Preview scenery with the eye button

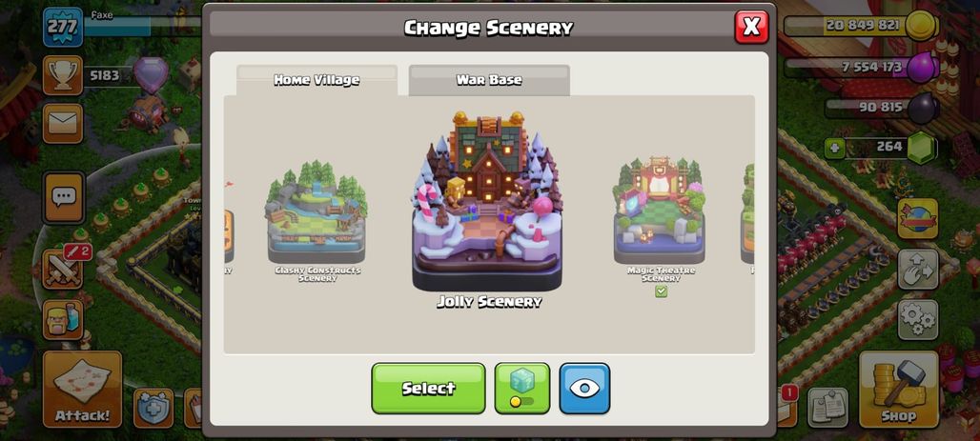pyautogui.click(x=584, y=388)
